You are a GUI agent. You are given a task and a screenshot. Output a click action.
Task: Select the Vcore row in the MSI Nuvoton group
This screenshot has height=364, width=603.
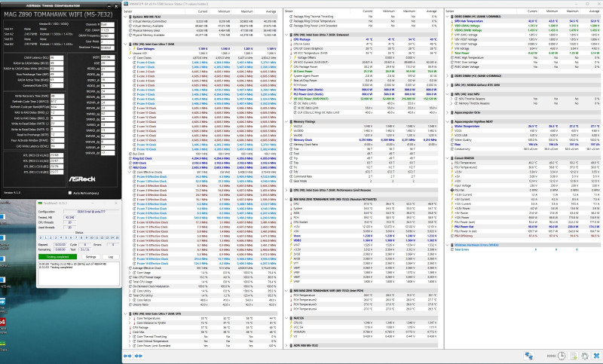[x=363, y=236]
